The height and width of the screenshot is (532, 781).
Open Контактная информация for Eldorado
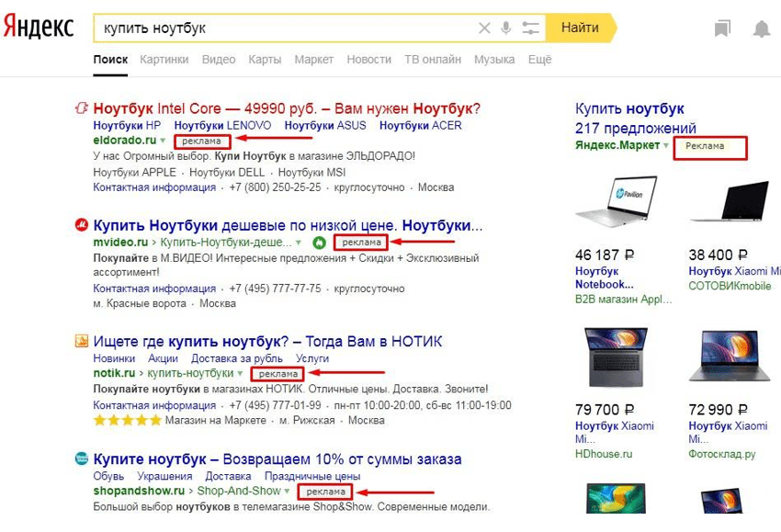pyautogui.click(x=154, y=187)
